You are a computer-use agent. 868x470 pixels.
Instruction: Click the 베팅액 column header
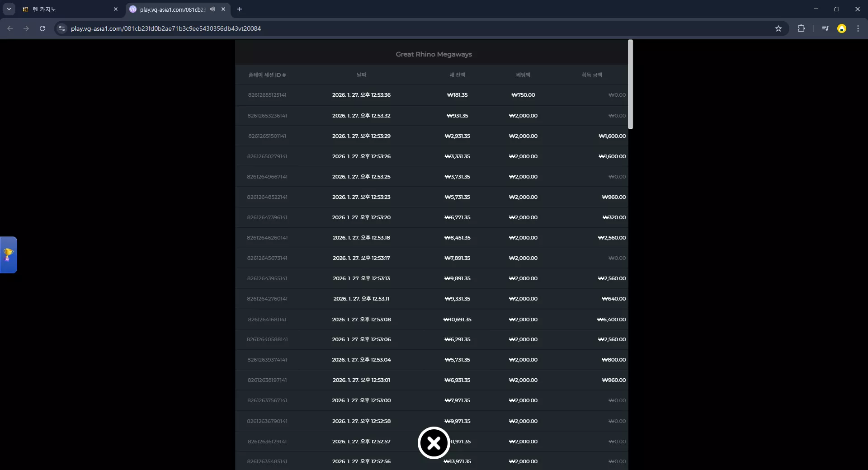pos(523,75)
